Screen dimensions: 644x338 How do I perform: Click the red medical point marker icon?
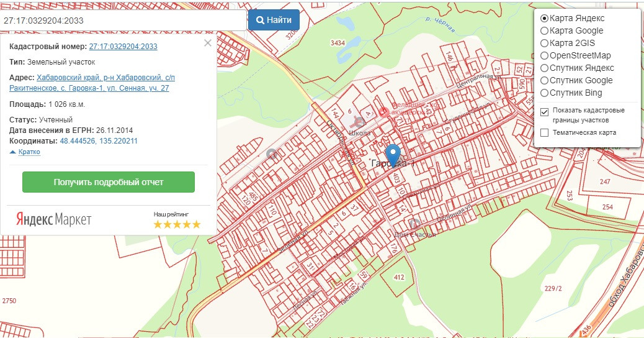point(384,112)
